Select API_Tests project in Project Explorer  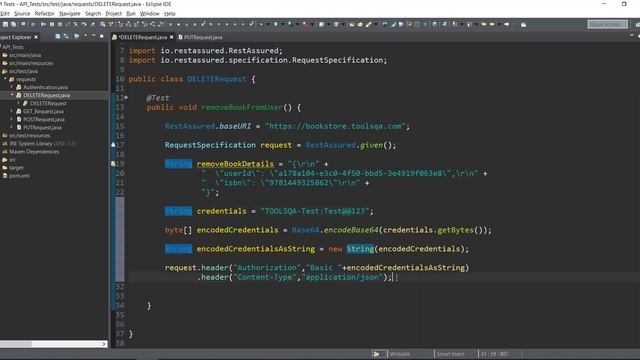coord(13,47)
